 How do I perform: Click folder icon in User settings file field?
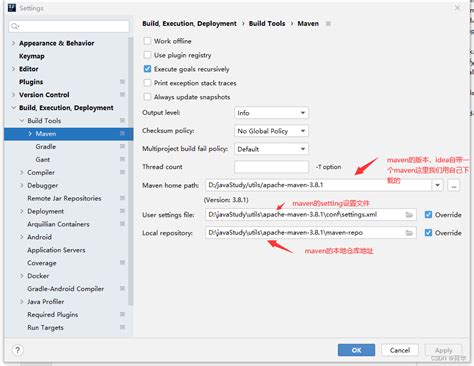pyautogui.click(x=409, y=215)
